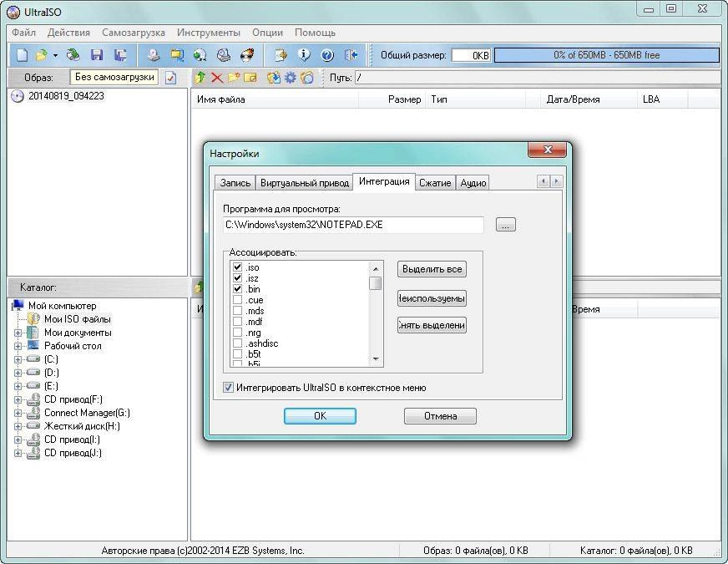Click the Mount to Virtual Drive icon
The image size is (728, 564).
[x=224, y=55]
